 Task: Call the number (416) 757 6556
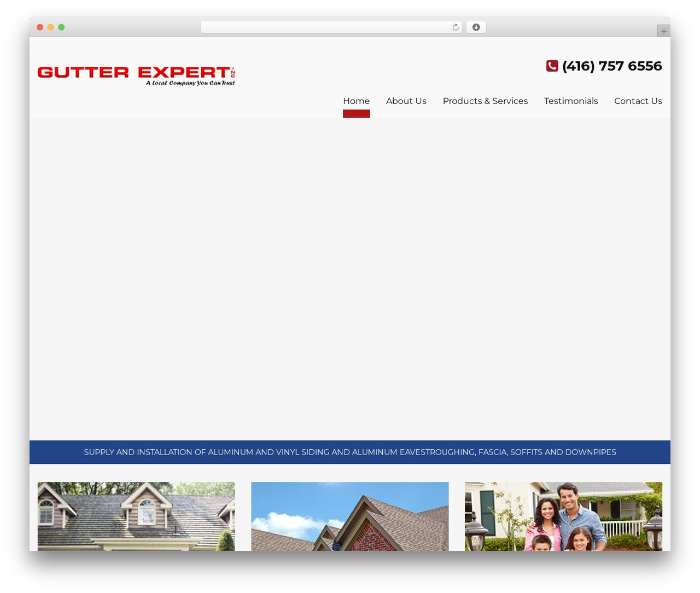[x=612, y=66]
